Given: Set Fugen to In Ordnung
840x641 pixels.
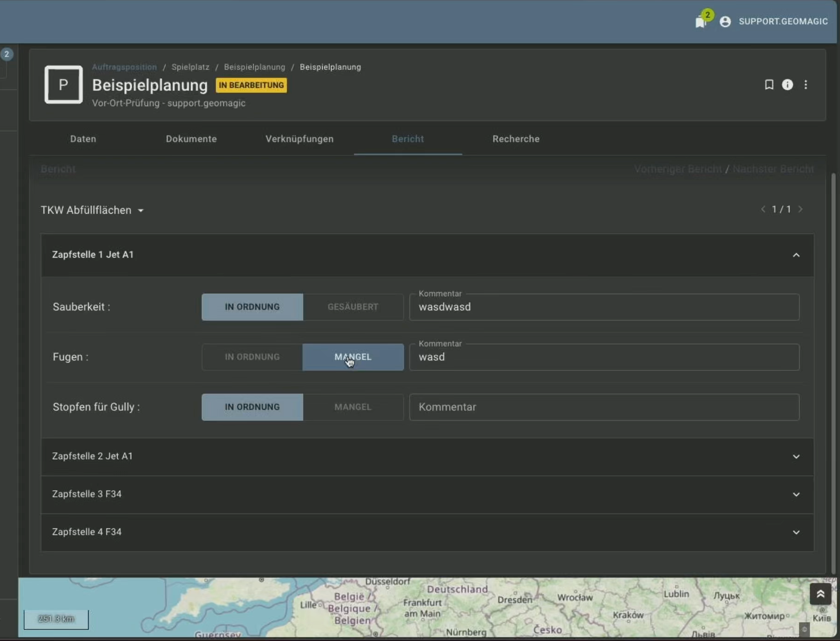Looking at the screenshot, I should 252,357.
